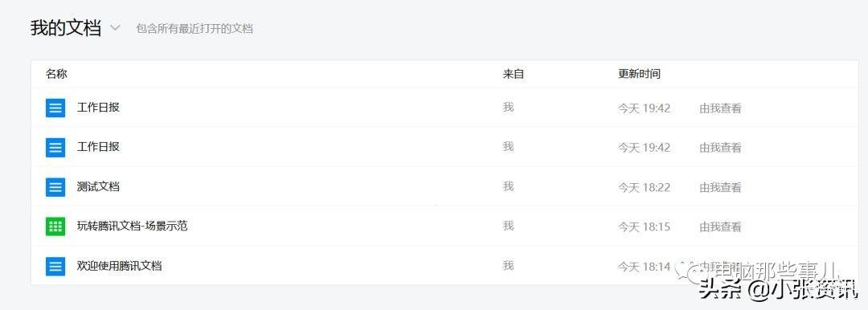This screenshot has height=310, width=868.
Task: Open the 我的文档 heading
Action: click(x=65, y=27)
